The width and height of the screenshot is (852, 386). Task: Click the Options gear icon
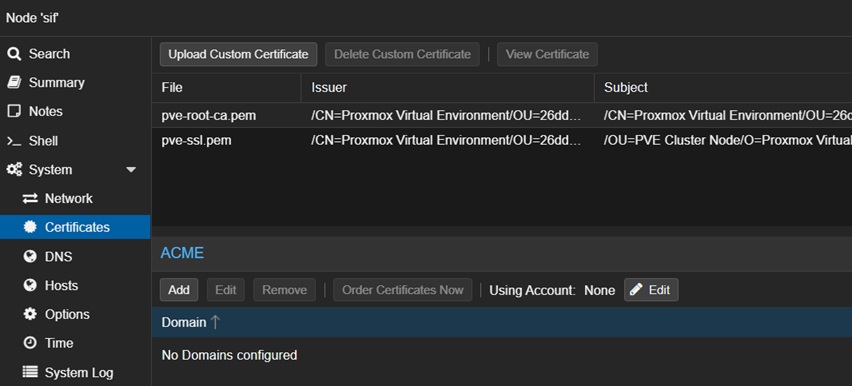(x=30, y=314)
